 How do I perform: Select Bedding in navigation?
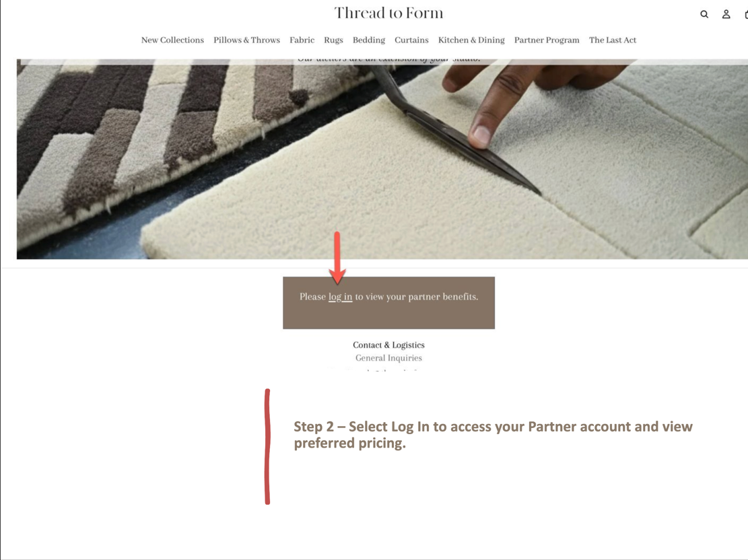coord(369,40)
